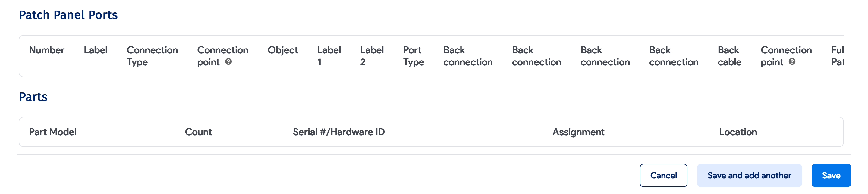The height and width of the screenshot is (194, 868).
Task: Click the Serial #/Hardware ID column header
Action: 339,132
